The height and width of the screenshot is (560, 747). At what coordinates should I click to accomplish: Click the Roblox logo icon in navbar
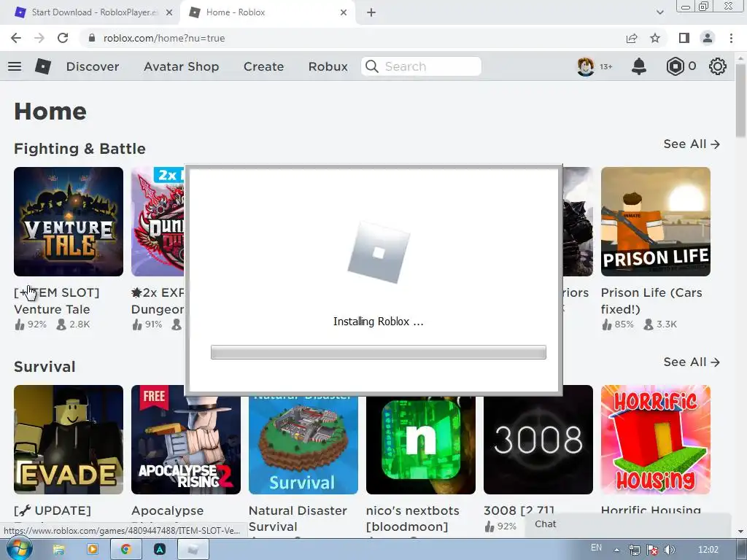(43, 66)
